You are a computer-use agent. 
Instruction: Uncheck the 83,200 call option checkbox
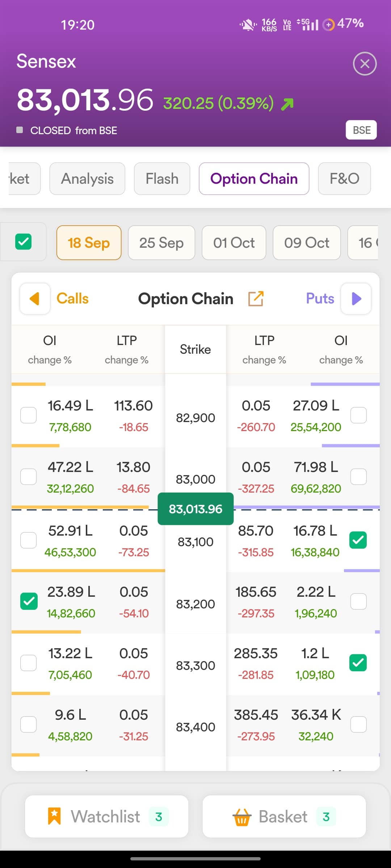(29, 601)
